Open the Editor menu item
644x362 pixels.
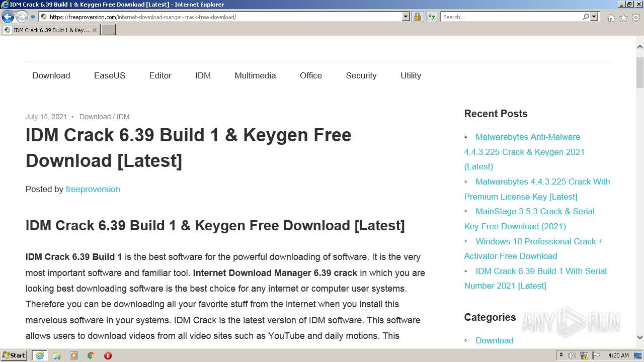coord(160,75)
